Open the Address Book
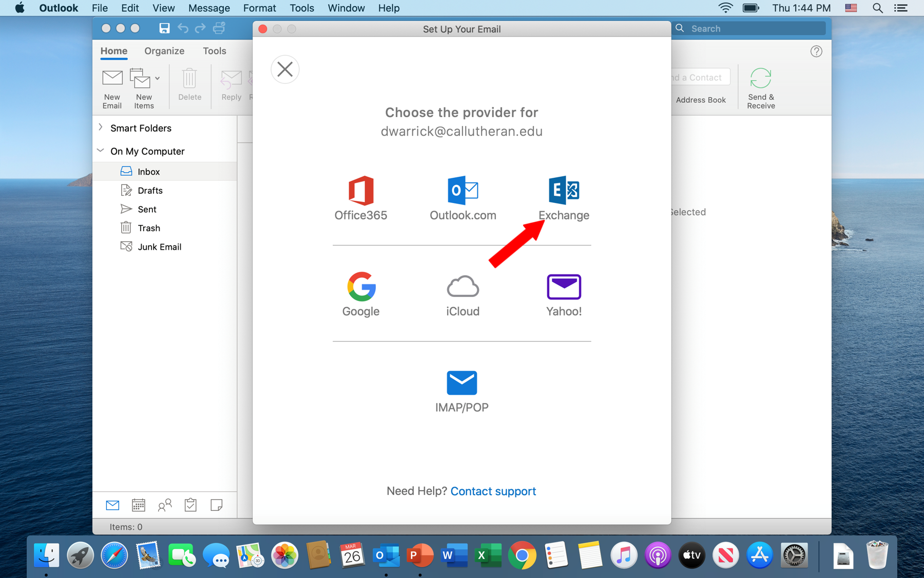Viewport: 924px width, 578px height. (701, 100)
